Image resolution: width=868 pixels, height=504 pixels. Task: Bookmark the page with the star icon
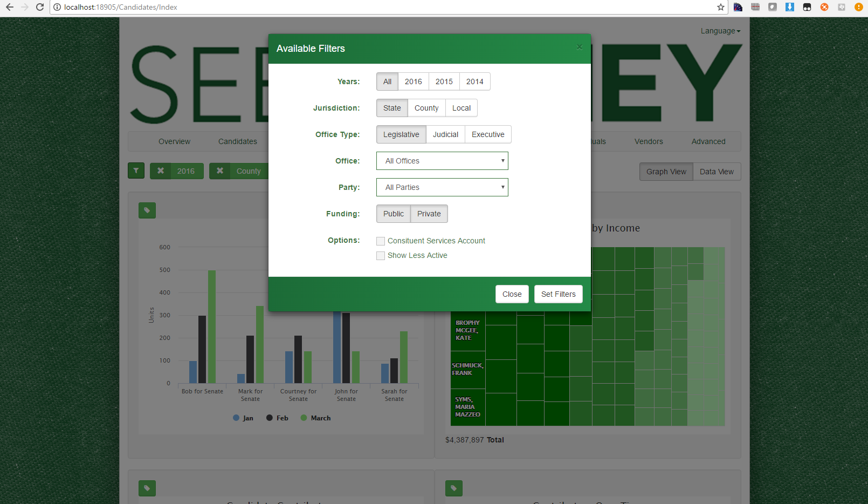click(x=721, y=7)
